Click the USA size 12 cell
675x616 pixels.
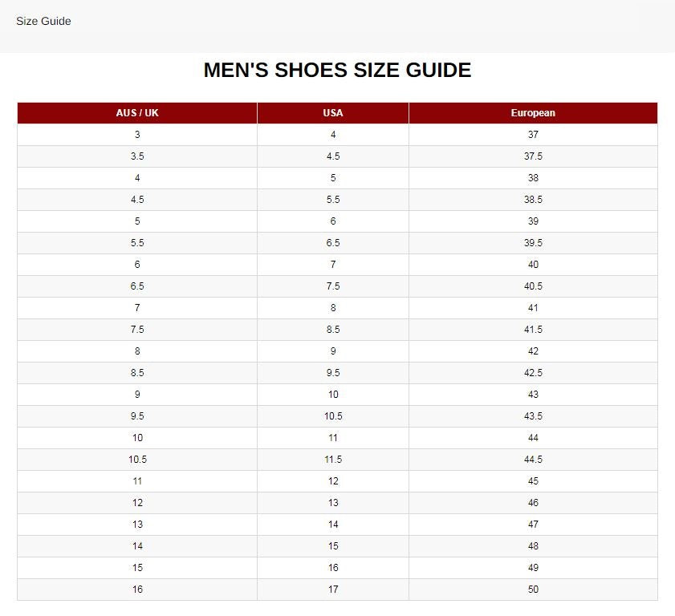coord(332,480)
